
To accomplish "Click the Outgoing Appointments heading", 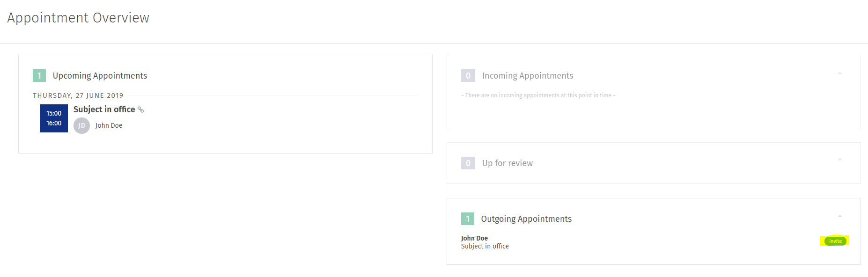I will (526, 219).
